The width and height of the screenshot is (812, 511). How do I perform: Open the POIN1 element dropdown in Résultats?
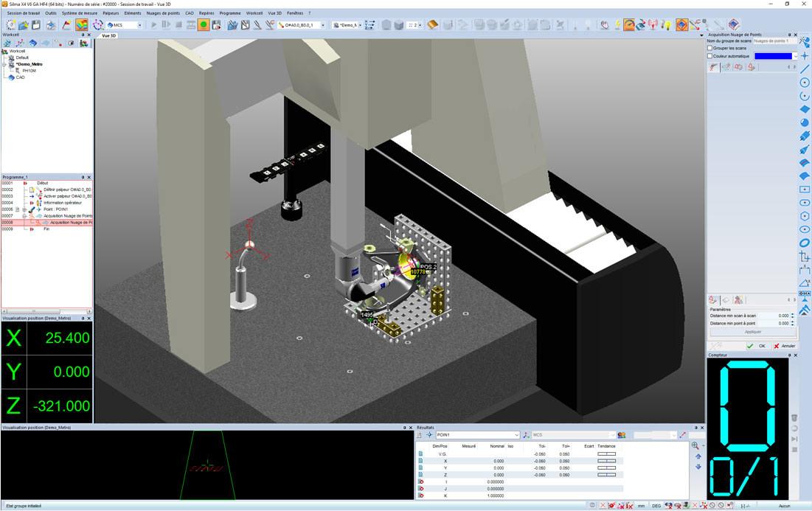[516, 435]
